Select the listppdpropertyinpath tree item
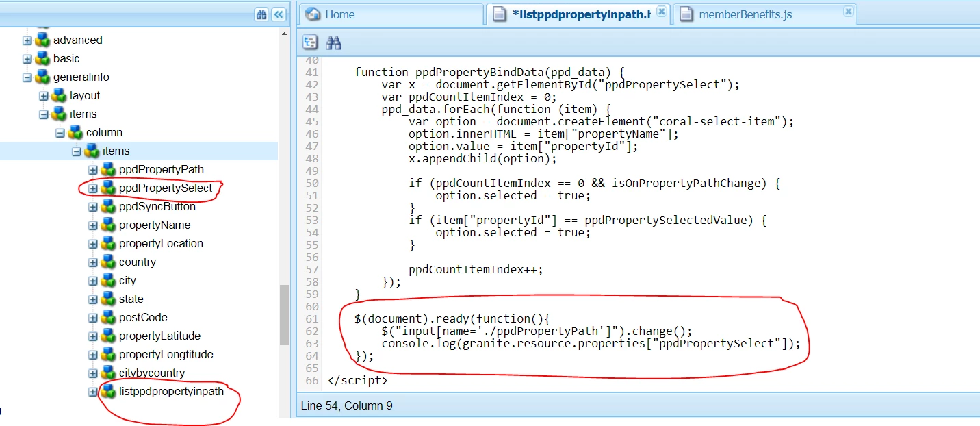980x426 pixels. click(x=171, y=391)
